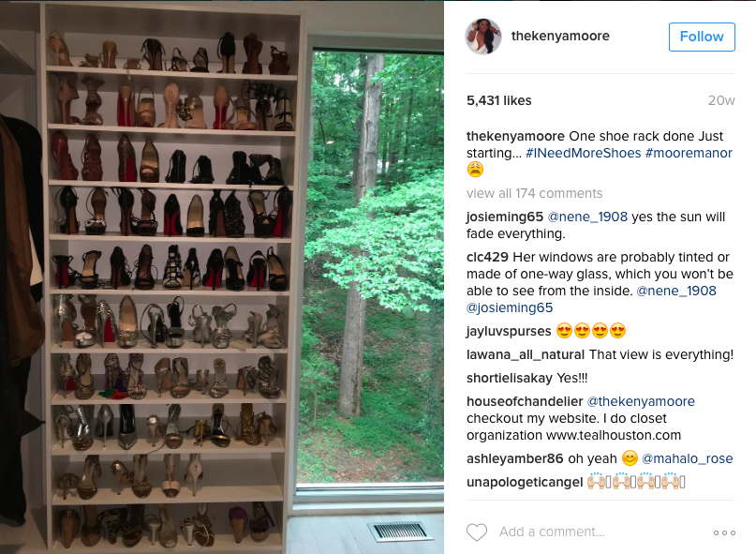Open thekenyamoore profile picture avatar

pos(483,37)
